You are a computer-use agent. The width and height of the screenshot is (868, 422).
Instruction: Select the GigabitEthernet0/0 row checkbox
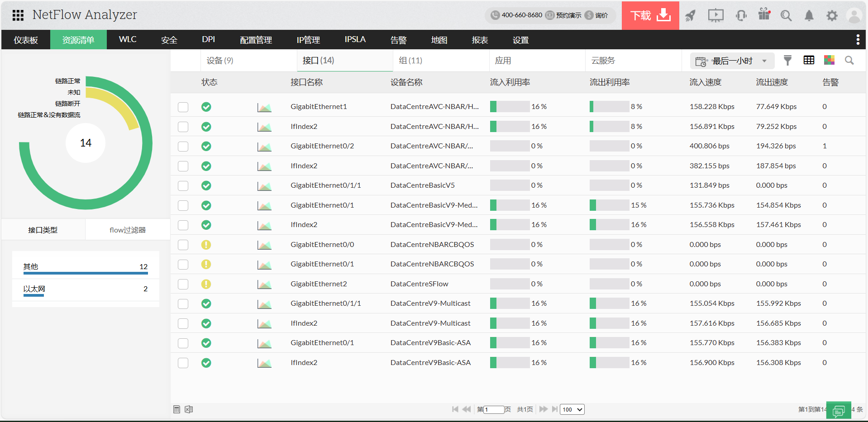[x=183, y=245]
